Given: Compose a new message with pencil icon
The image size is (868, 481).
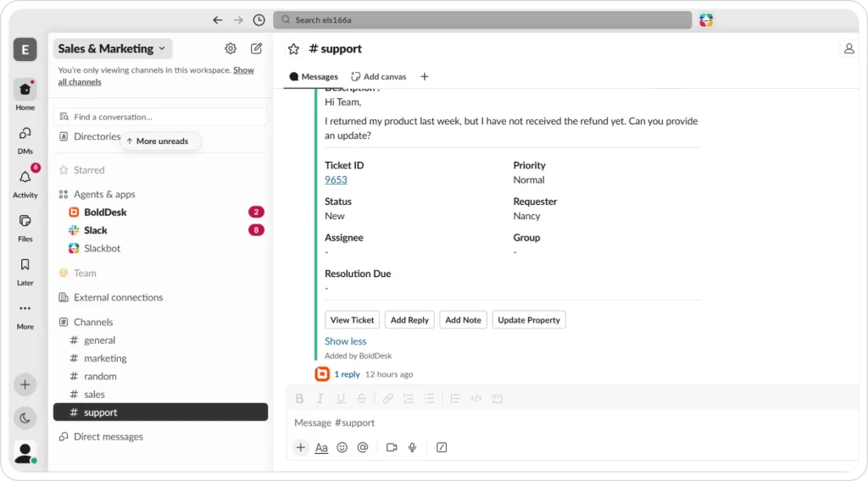Looking at the screenshot, I should click(x=256, y=48).
